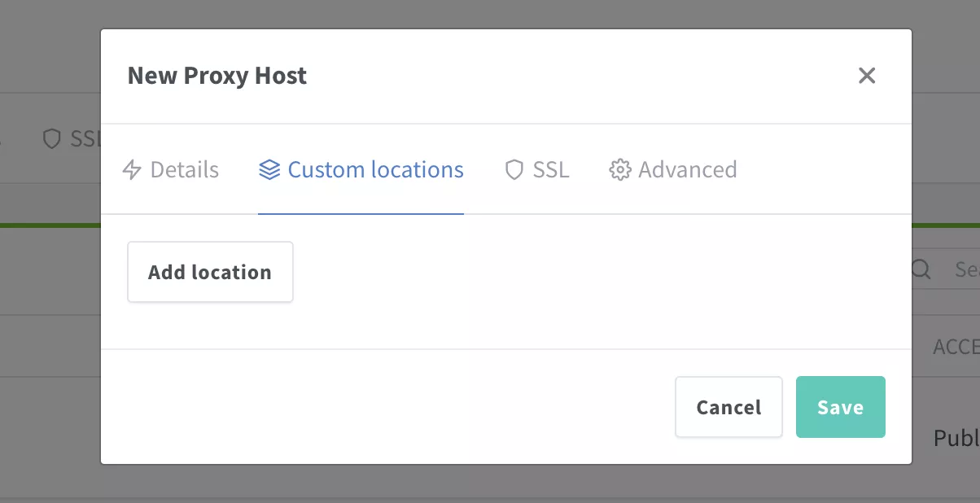Click the magnifier search icon behind the dialog
The height and width of the screenshot is (503, 980).
pyautogui.click(x=921, y=269)
